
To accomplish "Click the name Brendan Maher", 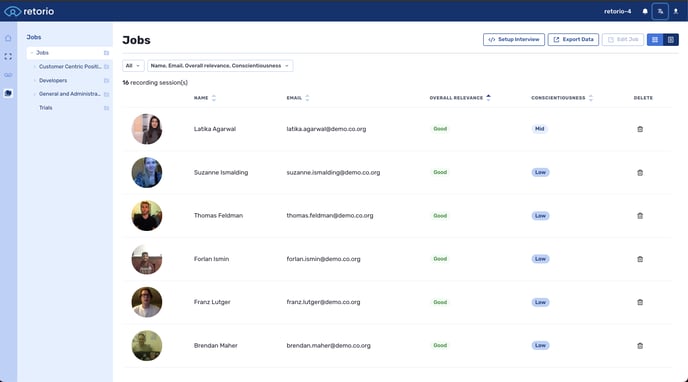I will [215, 346].
